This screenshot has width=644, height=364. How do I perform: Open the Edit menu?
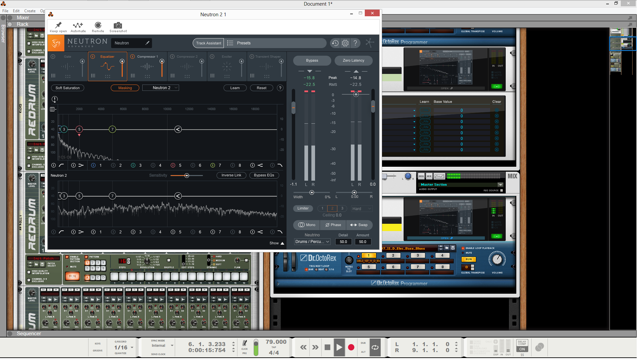coord(16,11)
